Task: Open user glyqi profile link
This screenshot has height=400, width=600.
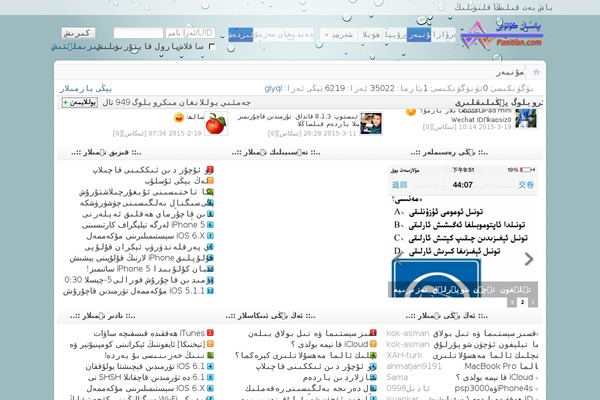Action: (273, 88)
